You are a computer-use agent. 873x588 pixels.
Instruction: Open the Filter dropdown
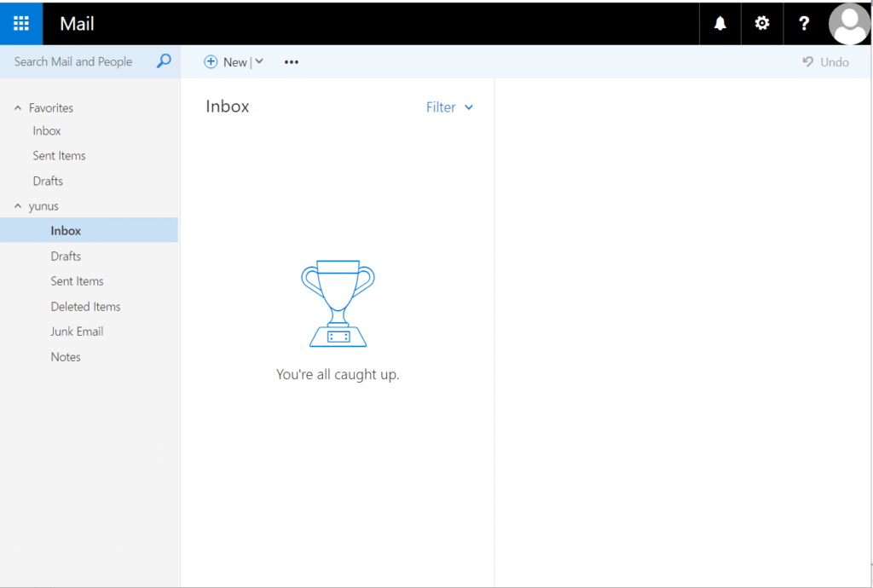(x=449, y=107)
